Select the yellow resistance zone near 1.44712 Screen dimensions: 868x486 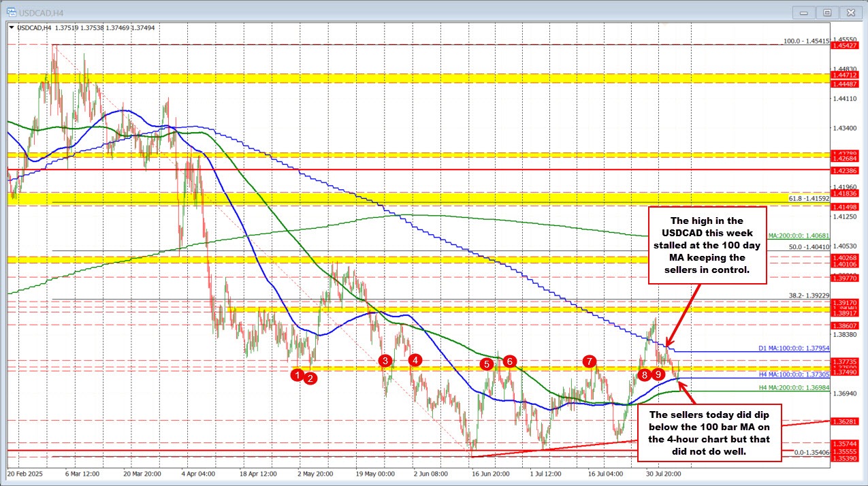pyautogui.click(x=408, y=76)
